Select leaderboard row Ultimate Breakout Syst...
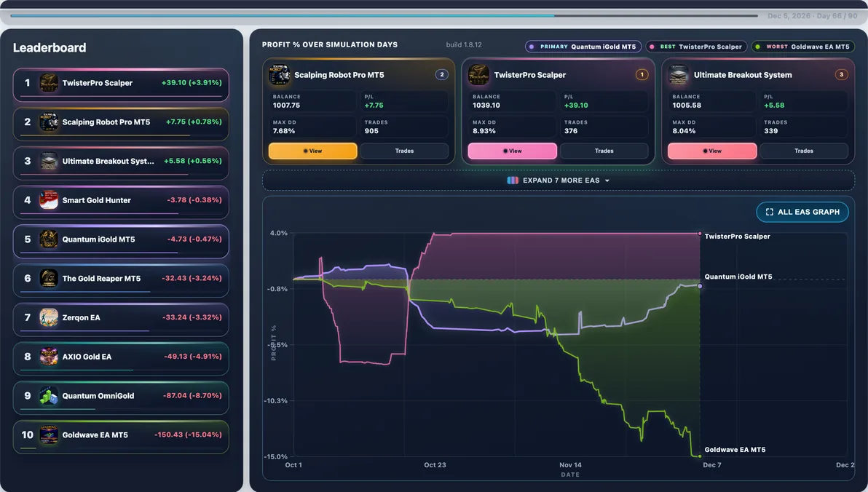The width and height of the screenshot is (868, 492). (x=121, y=163)
